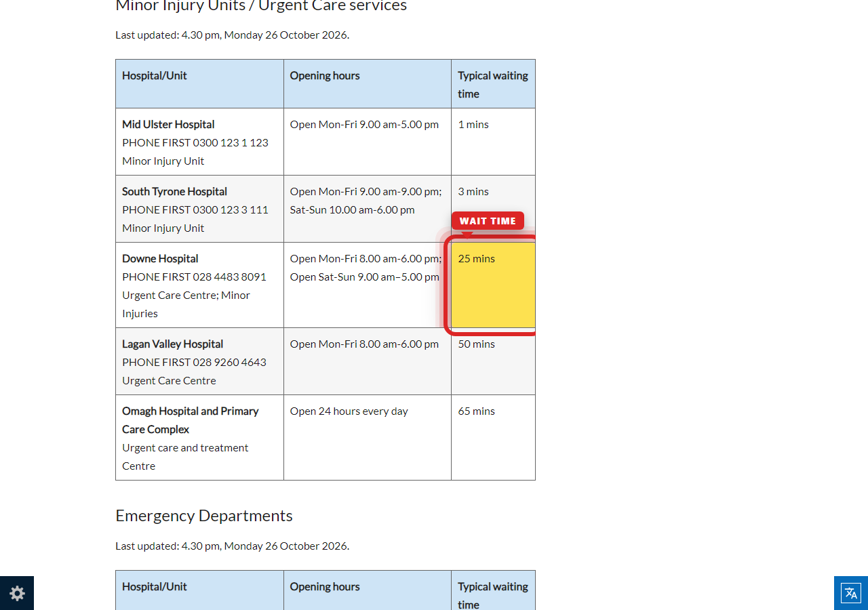868x610 pixels.
Task: Click phone number 0300 123 3 111
Action: coord(231,209)
